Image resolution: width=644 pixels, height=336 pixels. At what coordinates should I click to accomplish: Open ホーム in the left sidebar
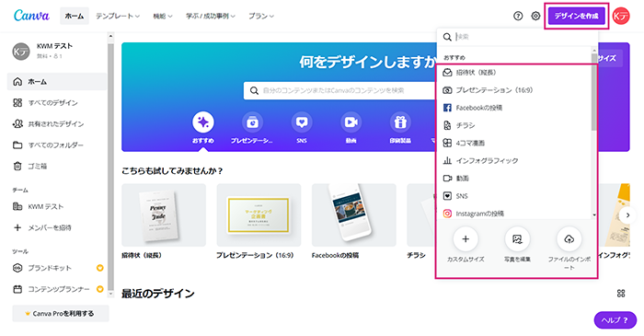(57, 82)
